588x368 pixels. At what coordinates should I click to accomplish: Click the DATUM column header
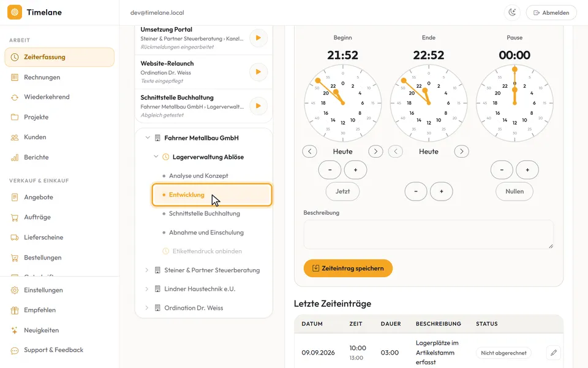312,324
